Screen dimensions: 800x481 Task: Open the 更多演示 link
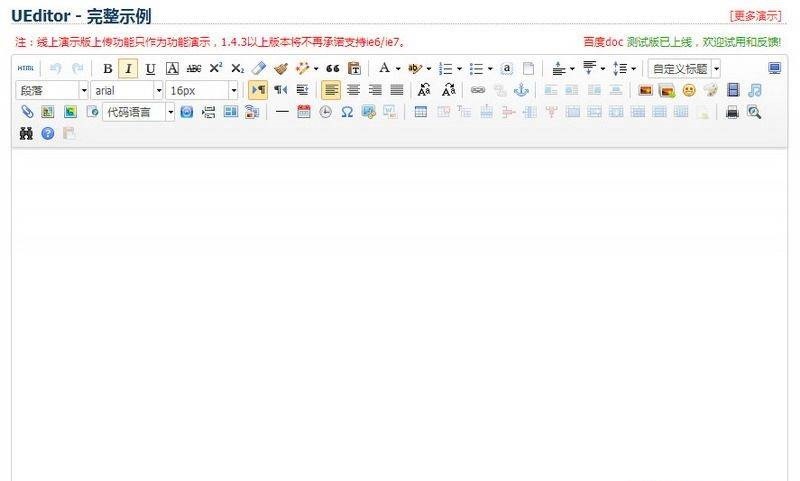[755, 16]
